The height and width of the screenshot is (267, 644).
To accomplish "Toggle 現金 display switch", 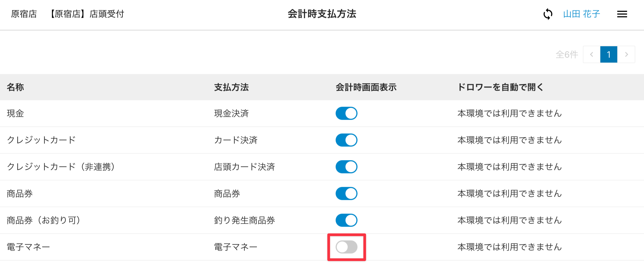I will [x=346, y=113].
